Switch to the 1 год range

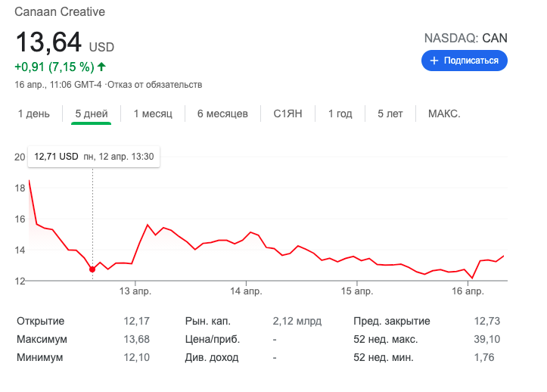pos(340,114)
